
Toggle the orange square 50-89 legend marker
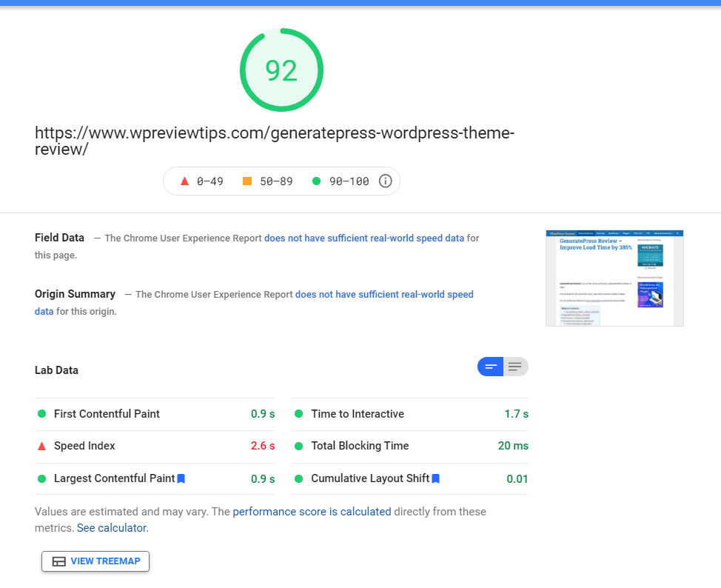coord(249,181)
